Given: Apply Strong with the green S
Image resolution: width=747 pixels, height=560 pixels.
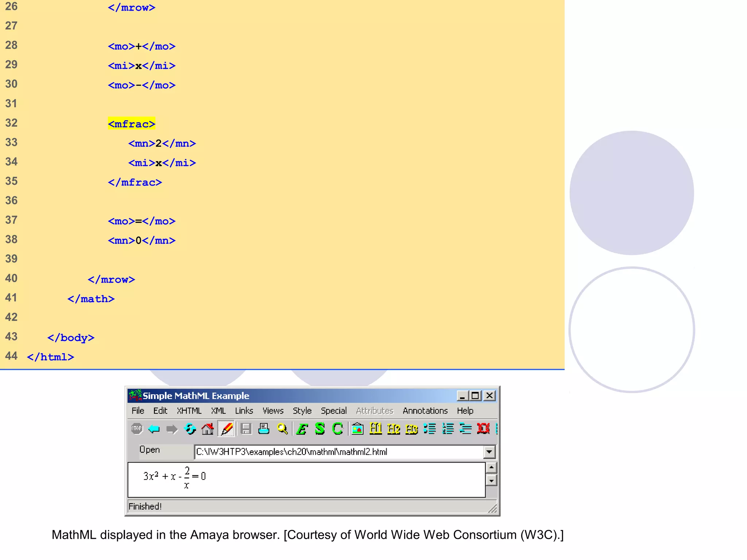Looking at the screenshot, I should click(320, 429).
